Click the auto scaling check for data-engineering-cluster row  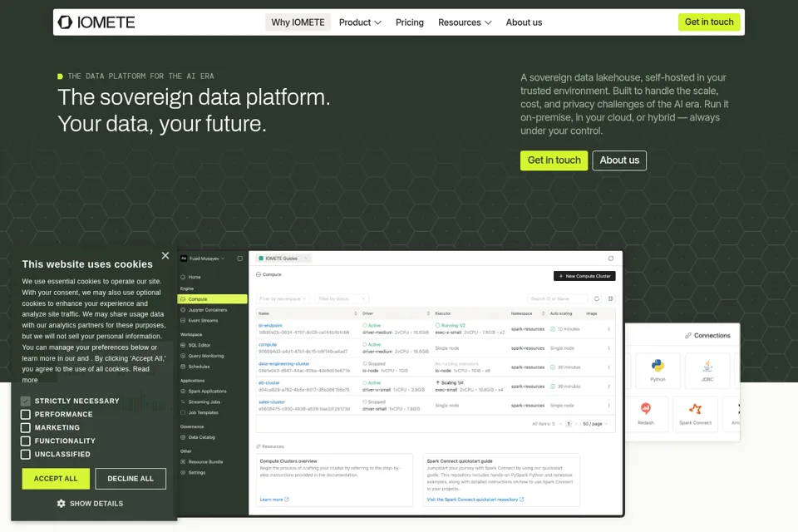point(553,367)
